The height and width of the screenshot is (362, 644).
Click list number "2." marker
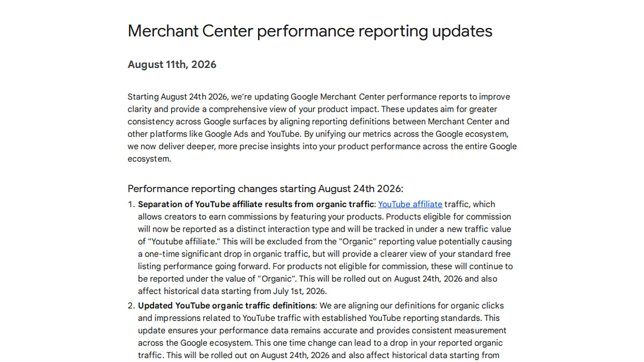(131, 306)
